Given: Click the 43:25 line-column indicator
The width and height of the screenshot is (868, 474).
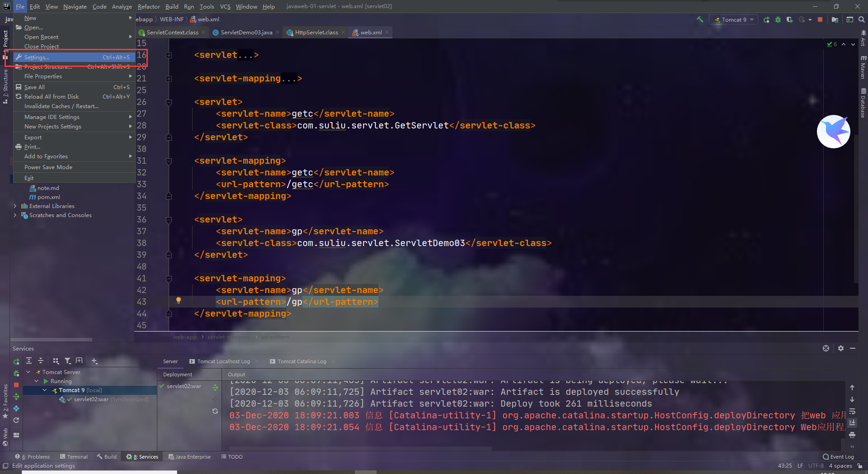Looking at the screenshot, I should click(785, 466).
